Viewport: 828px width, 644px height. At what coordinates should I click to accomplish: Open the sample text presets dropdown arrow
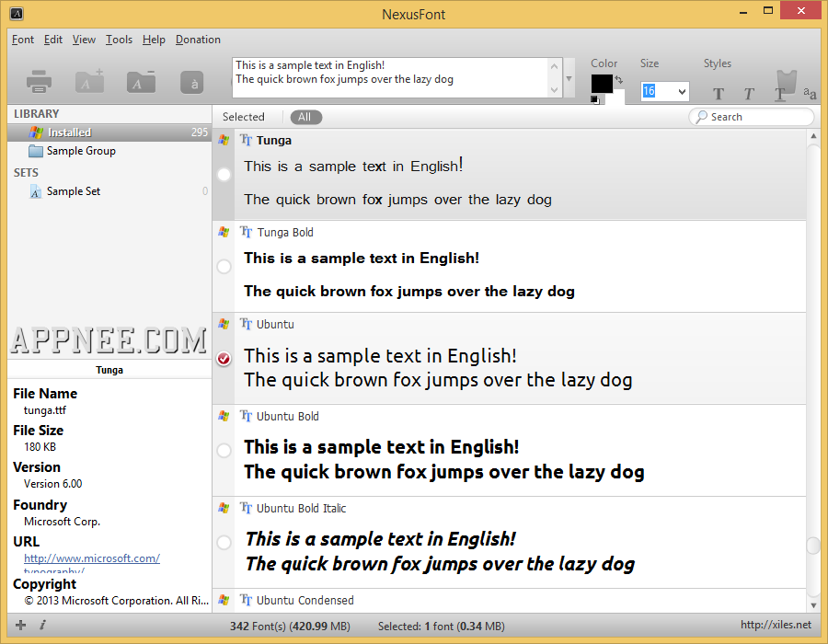coord(569,78)
